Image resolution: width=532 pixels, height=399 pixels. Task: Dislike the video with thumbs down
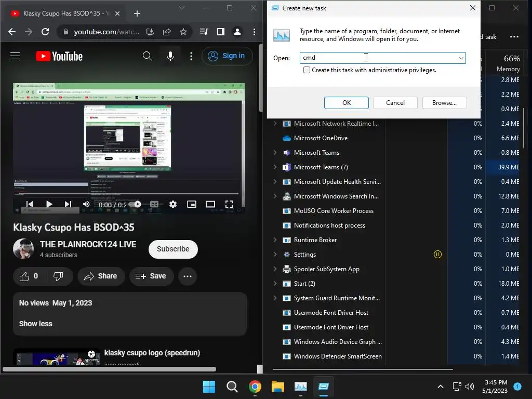pos(58,276)
